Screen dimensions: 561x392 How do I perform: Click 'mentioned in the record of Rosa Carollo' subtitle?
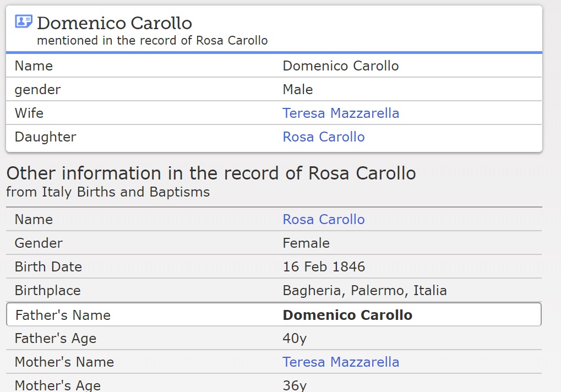tap(152, 41)
